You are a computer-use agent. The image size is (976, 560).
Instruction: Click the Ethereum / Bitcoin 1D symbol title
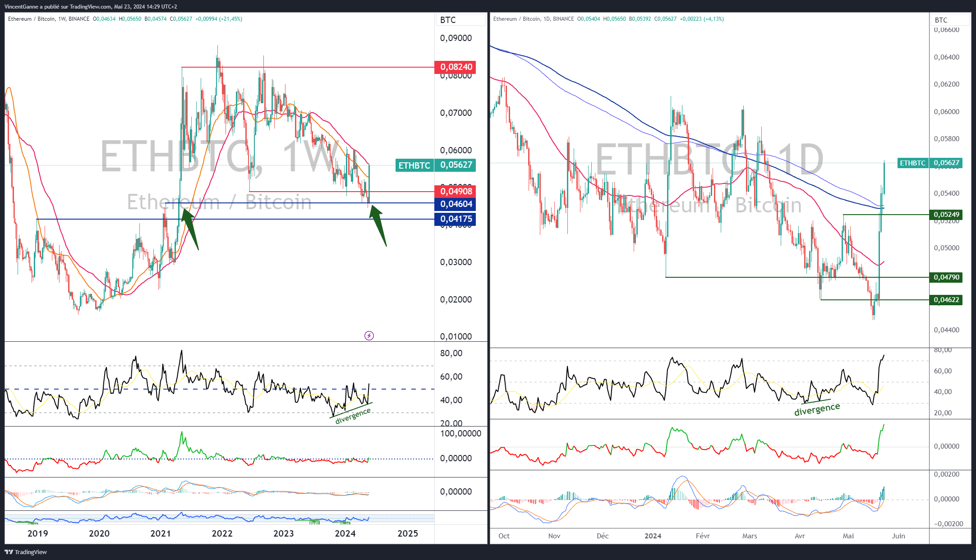pos(534,19)
